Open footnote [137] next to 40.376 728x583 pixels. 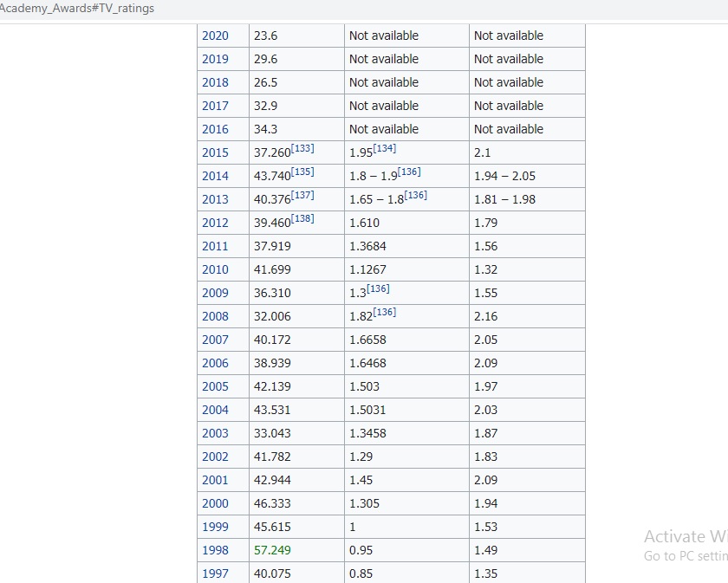pyautogui.click(x=302, y=196)
